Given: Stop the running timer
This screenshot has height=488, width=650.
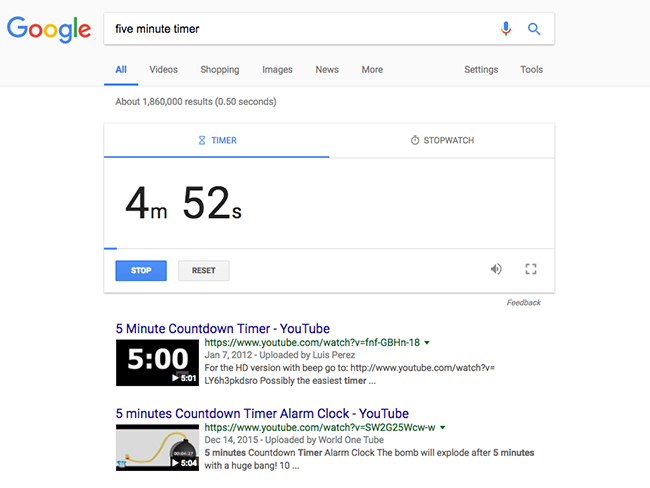Looking at the screenshot, I should (141, 270).
